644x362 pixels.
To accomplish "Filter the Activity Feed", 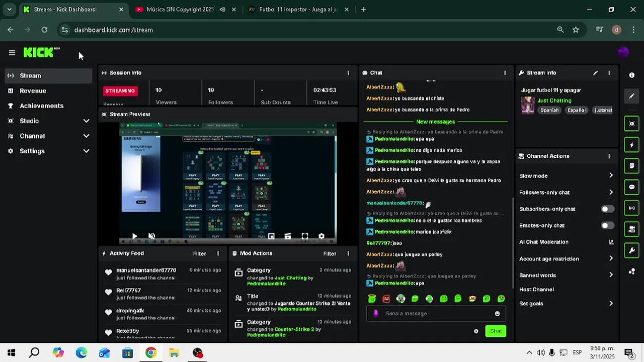I will (x=199, y=254).
